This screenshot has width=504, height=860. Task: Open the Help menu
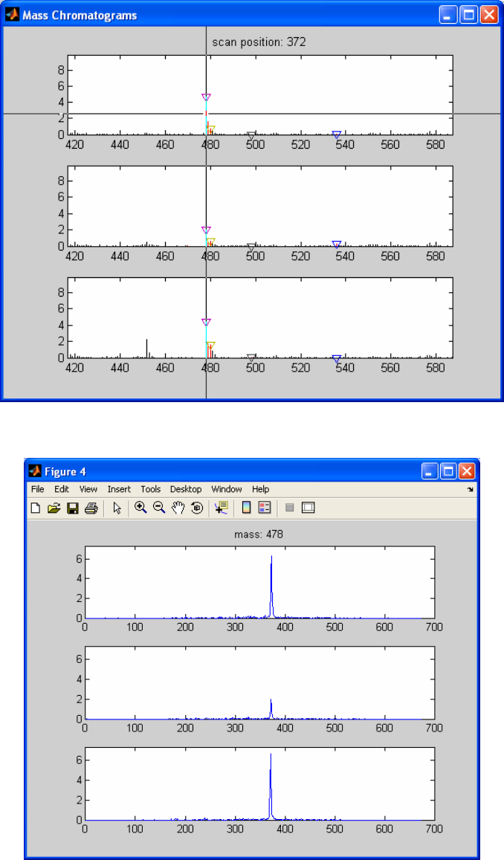pyautogui.click(x=260, y=489)
